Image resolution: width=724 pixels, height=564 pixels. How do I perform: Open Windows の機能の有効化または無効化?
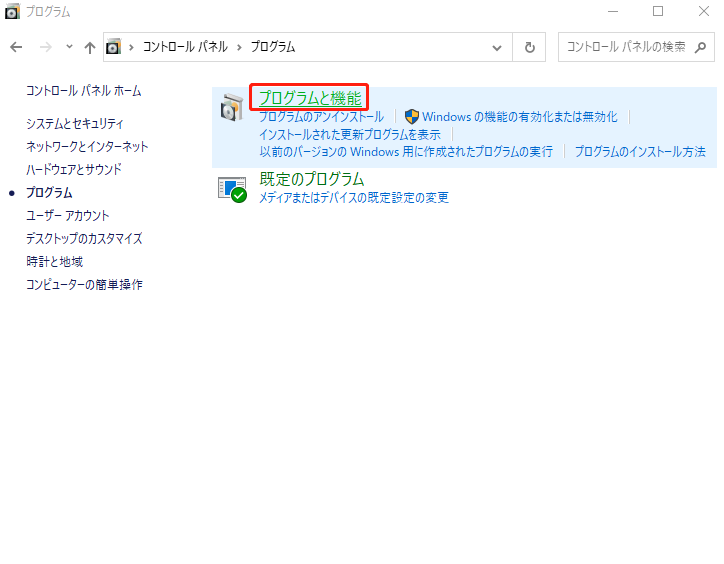tap(519, 116)
